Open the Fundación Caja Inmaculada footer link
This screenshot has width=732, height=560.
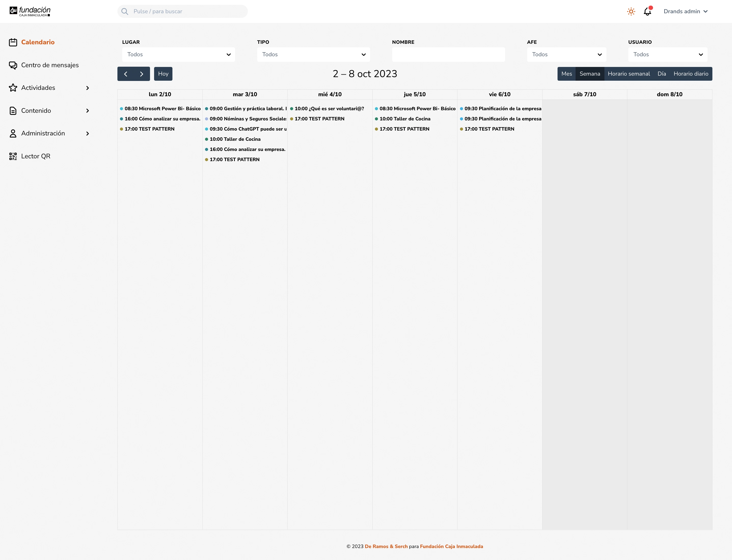pyautogui.click(x=451, y=546)
